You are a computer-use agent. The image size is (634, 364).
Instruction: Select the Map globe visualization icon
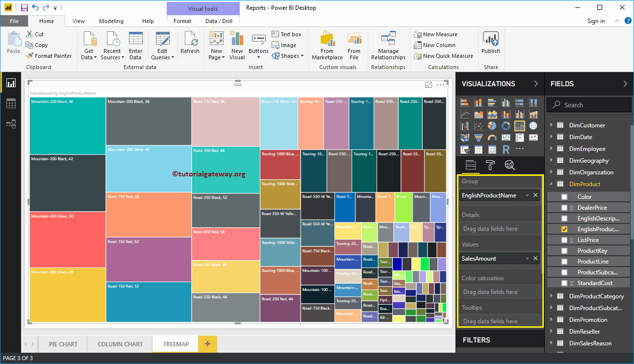coord(533,126)
